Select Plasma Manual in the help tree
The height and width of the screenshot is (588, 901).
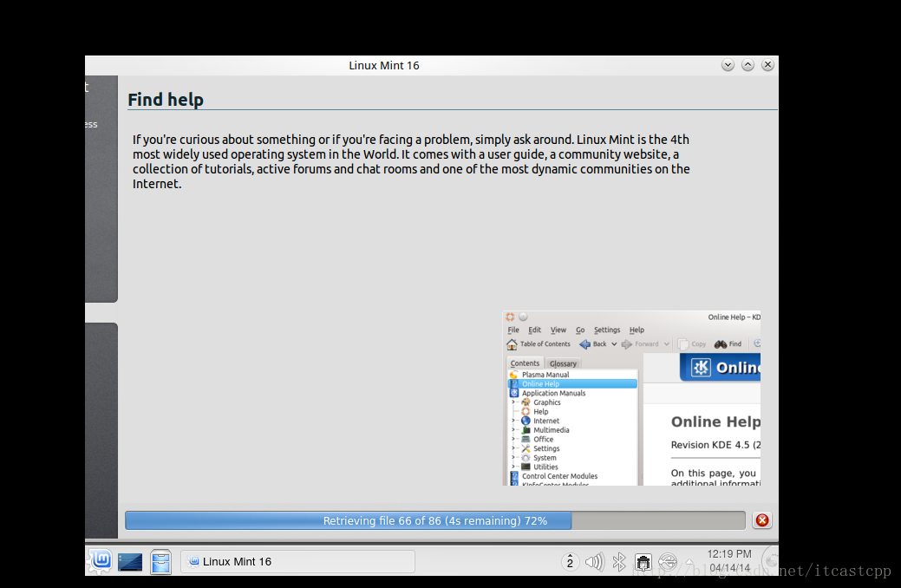pyautogui.click(x=545, y=374)
